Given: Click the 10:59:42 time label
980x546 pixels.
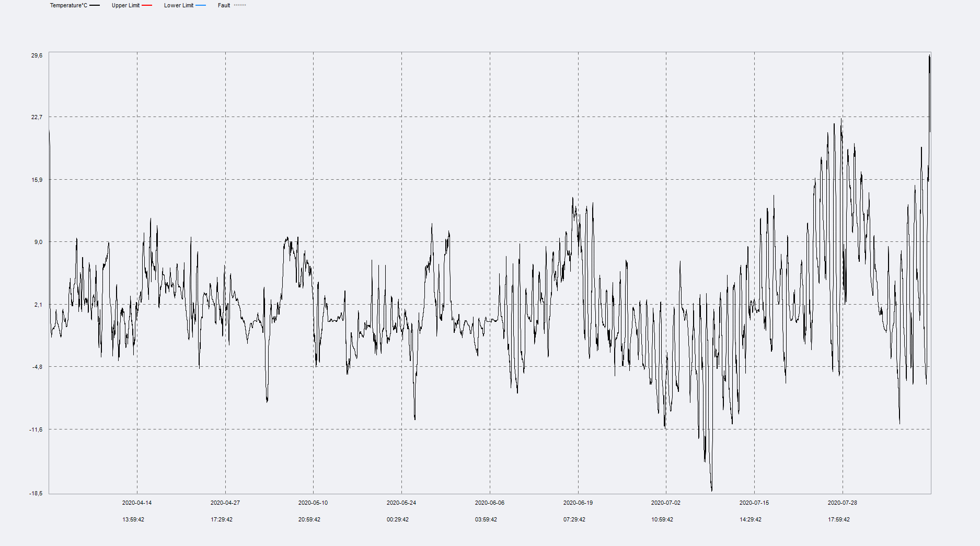Looking at the screenshot, I should tap(662, 519).
